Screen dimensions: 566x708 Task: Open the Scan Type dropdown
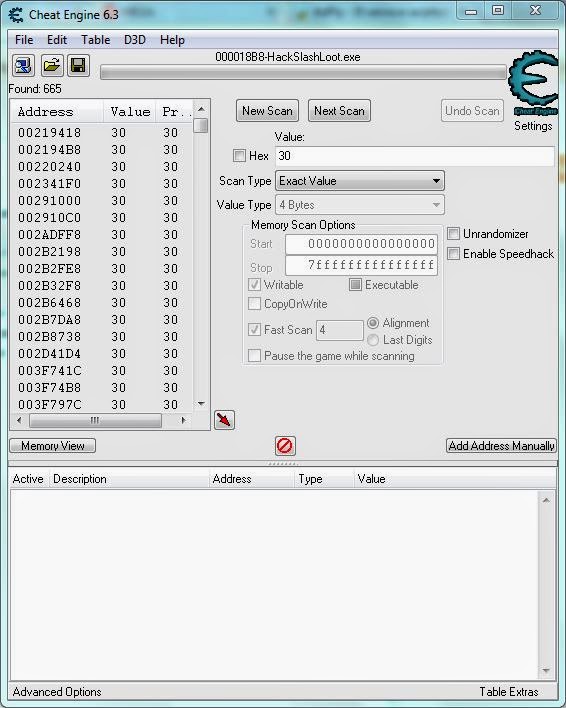(x=360, y=181)
